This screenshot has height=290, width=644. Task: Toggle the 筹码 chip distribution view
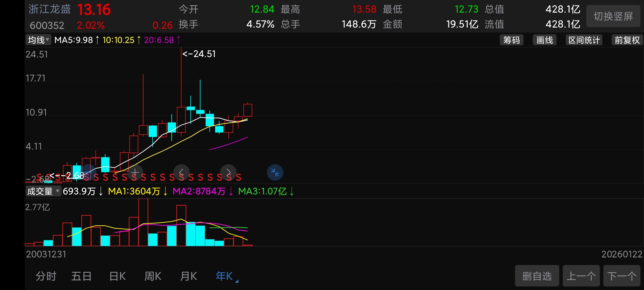point(511,40)
